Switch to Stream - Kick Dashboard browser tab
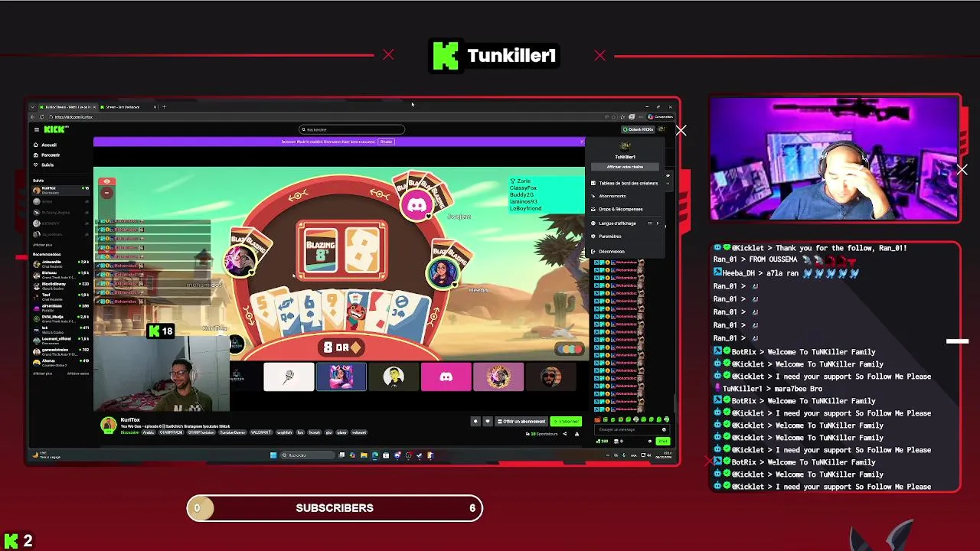This screenshot has height=551, width=980. pos(126,107)
